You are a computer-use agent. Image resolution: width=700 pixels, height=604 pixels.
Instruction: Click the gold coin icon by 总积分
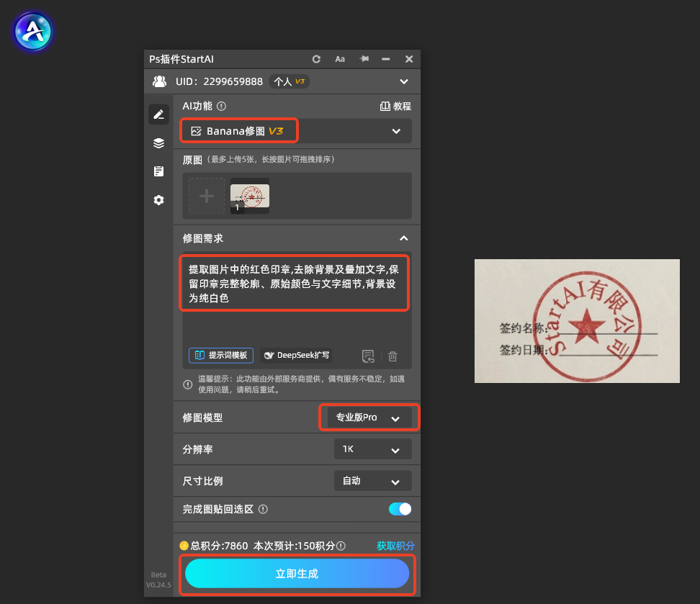coord(184,546)
